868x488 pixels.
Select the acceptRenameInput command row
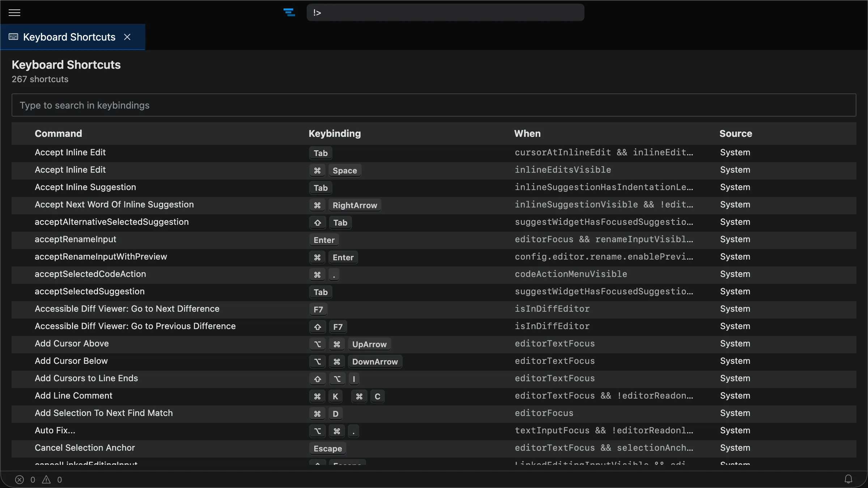click(434, 240)
